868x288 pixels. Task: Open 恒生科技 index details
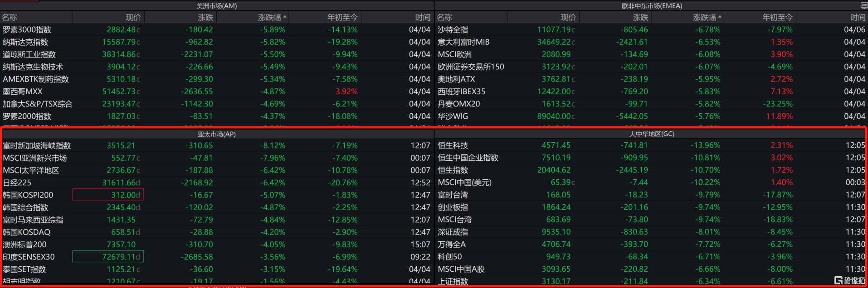453,145
